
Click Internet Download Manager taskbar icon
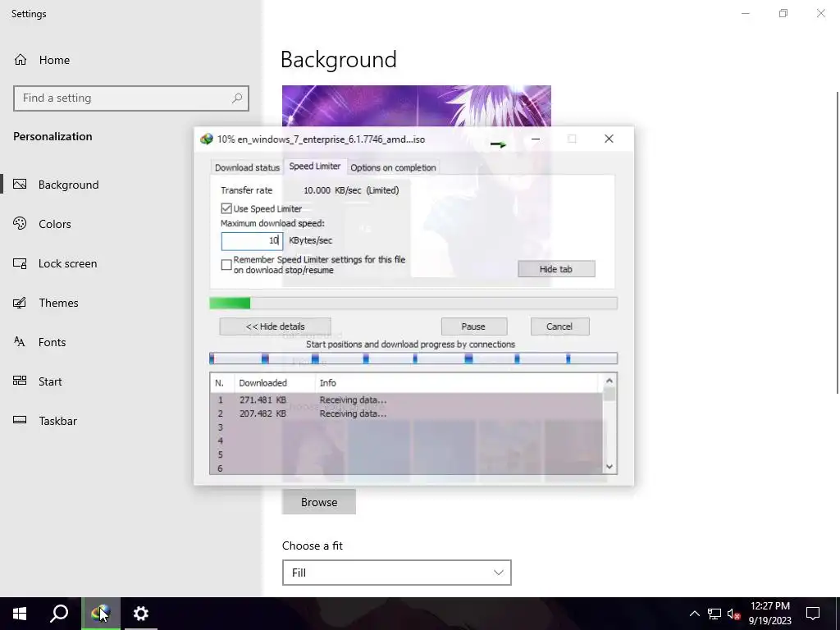(x=101, y=614)
